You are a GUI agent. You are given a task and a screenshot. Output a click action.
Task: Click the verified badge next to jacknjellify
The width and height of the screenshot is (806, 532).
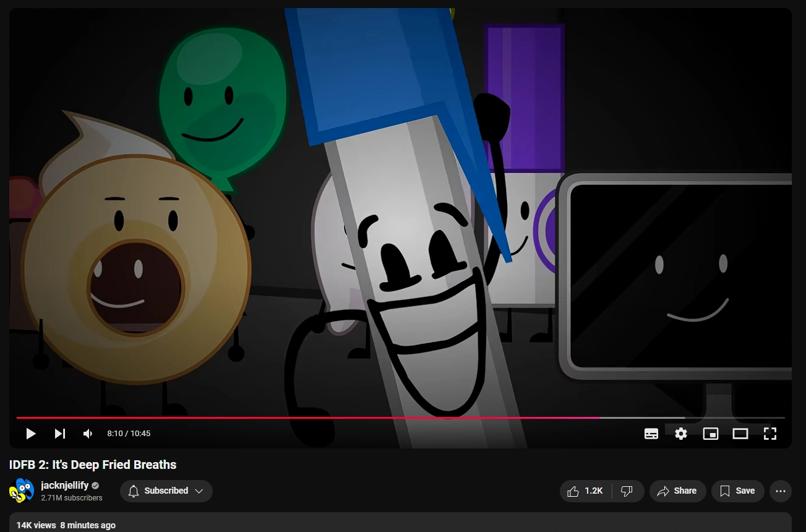(94, 485)
